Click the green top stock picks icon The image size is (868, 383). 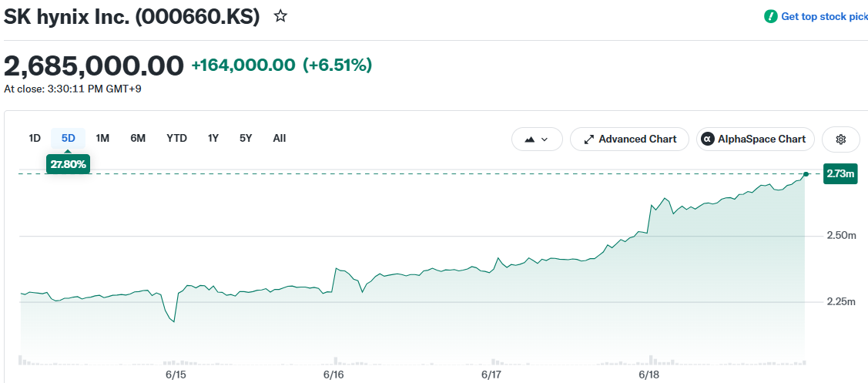[x=770, y=17]
